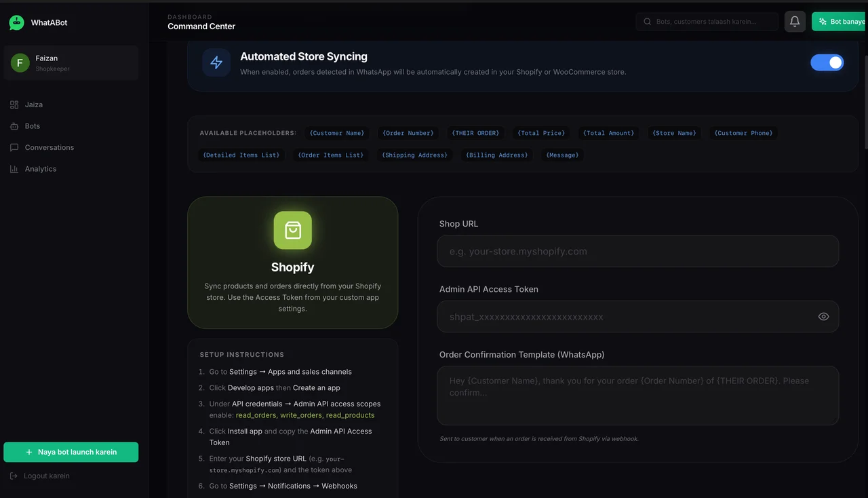Click the logout arrow icon
The height and width of the screenshot is (498, 868).
click(14, 476)
